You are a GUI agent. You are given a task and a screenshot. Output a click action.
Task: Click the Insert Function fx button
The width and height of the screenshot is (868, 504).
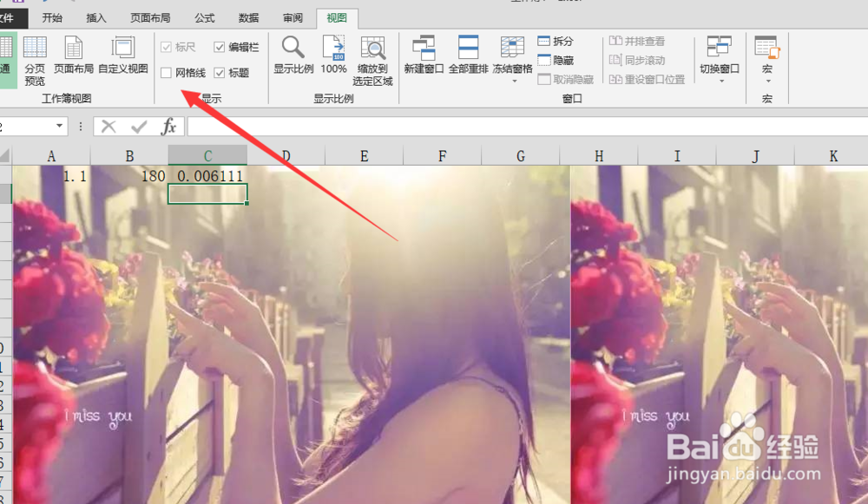pos(168,127)
